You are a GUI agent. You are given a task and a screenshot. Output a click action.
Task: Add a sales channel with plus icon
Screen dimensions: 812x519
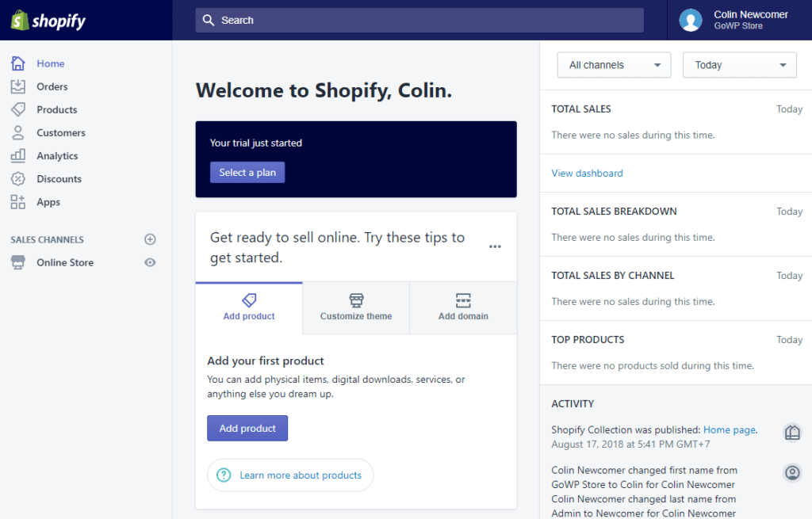(150, 239)
